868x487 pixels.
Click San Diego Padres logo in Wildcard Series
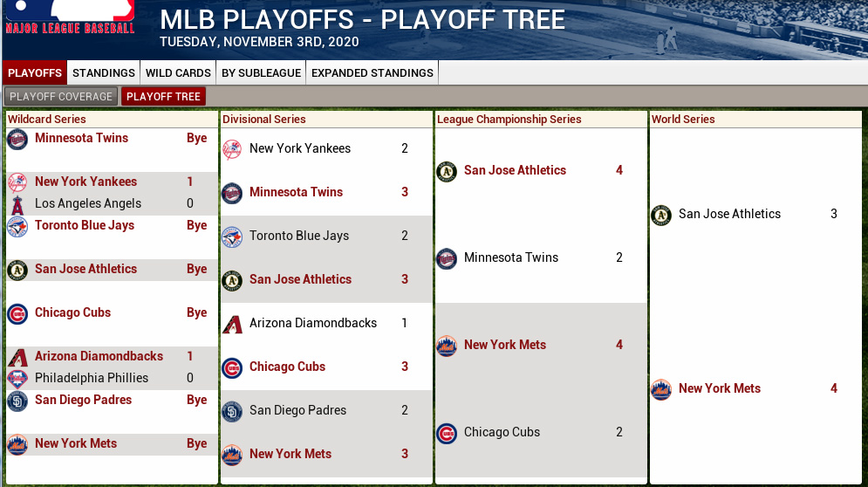tap(17, 401)
